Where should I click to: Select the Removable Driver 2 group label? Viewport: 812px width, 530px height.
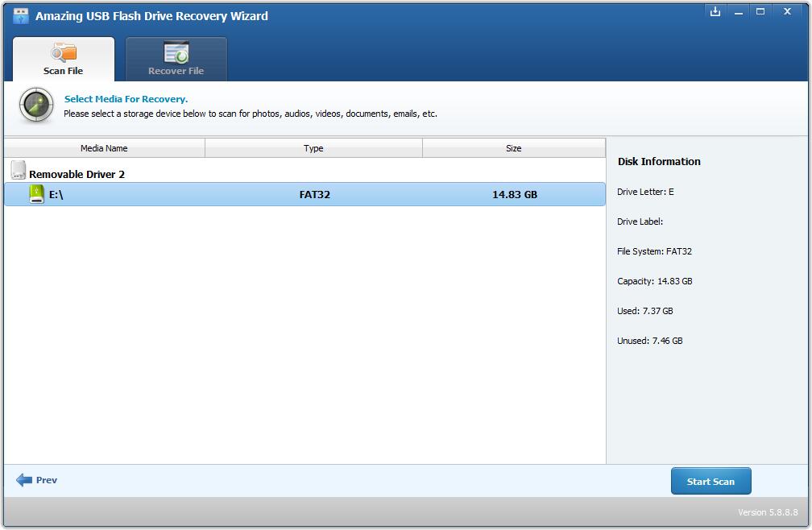[x=77, y=174]
